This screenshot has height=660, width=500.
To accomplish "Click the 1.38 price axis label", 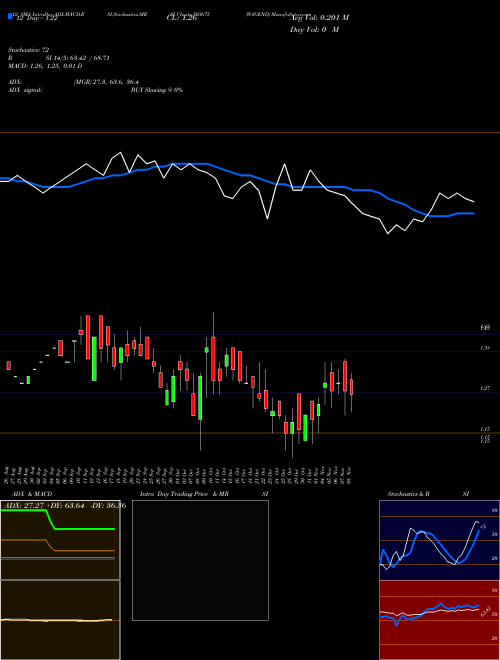I will [485, 348].
